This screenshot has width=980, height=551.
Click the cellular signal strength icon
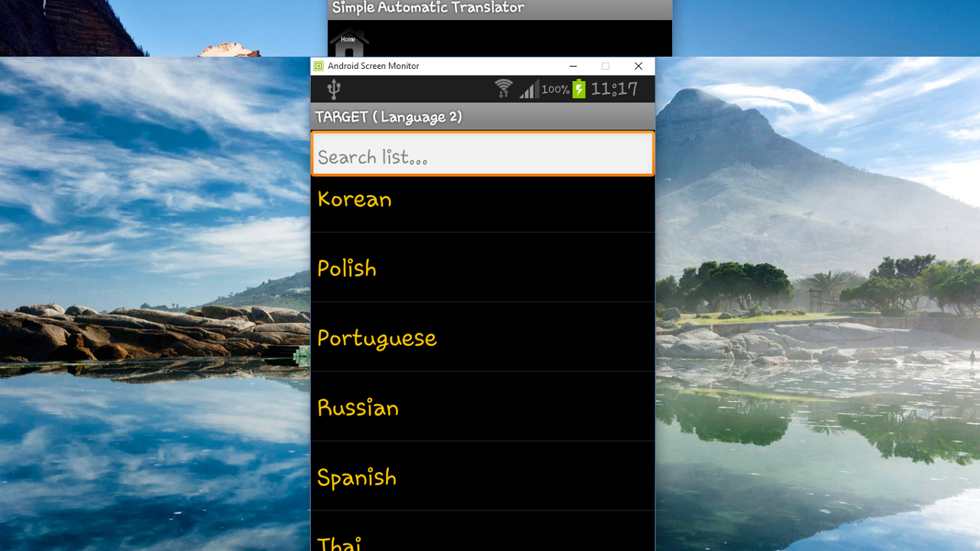tap(528, 90)
